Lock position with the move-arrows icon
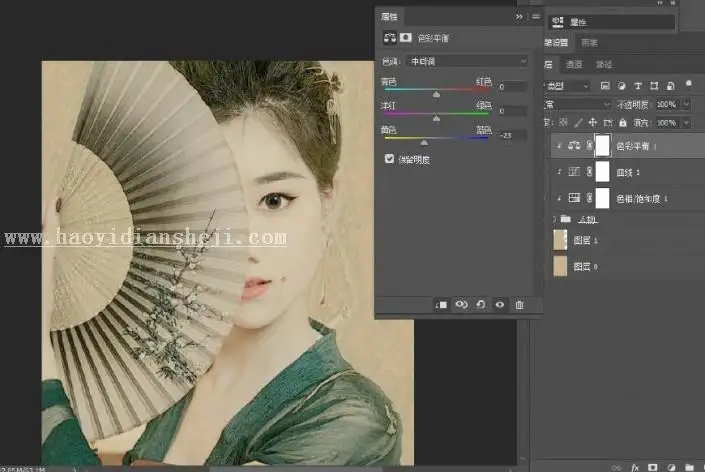The image size is (705, 472). [593, 122]
